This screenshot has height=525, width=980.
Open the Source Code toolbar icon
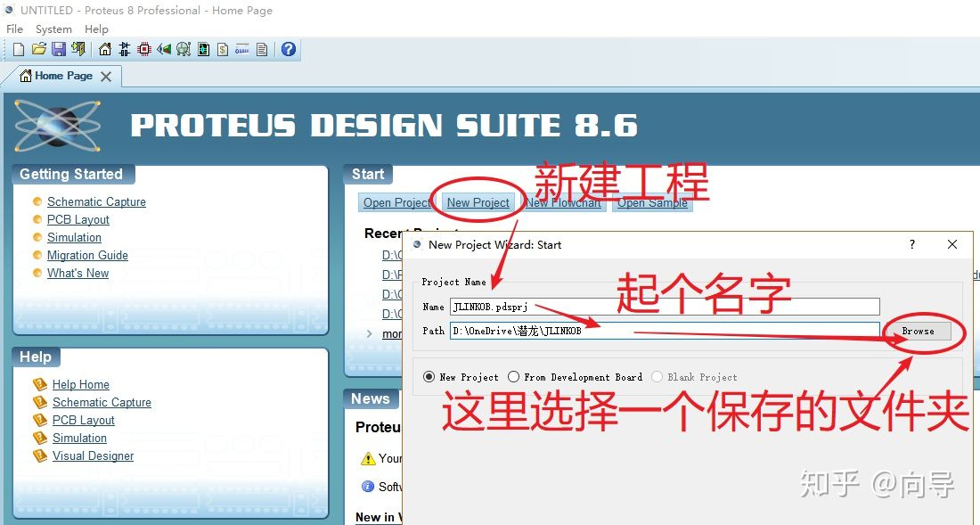pyautogui.click(x=242, y=49)
